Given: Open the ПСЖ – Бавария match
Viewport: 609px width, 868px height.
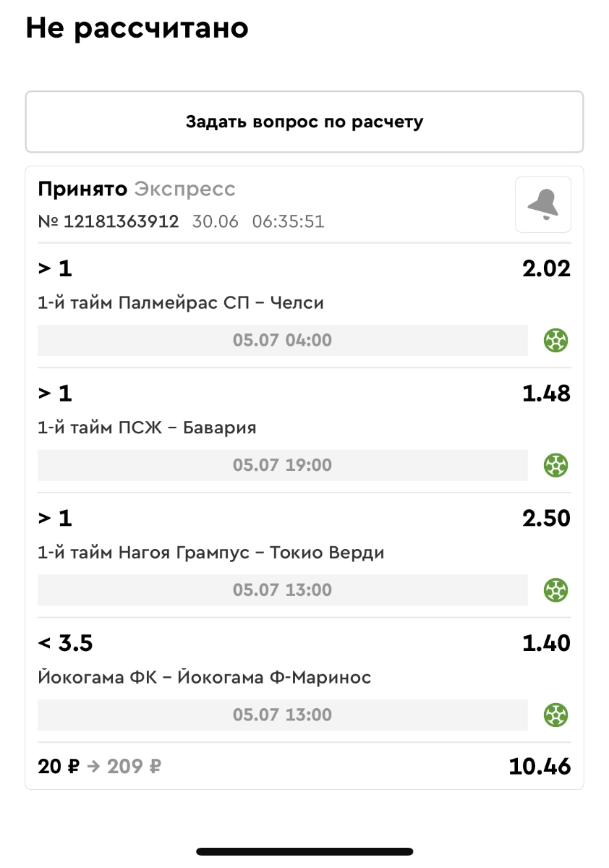Looking at the screenshot, I should (x=147, y=428).
